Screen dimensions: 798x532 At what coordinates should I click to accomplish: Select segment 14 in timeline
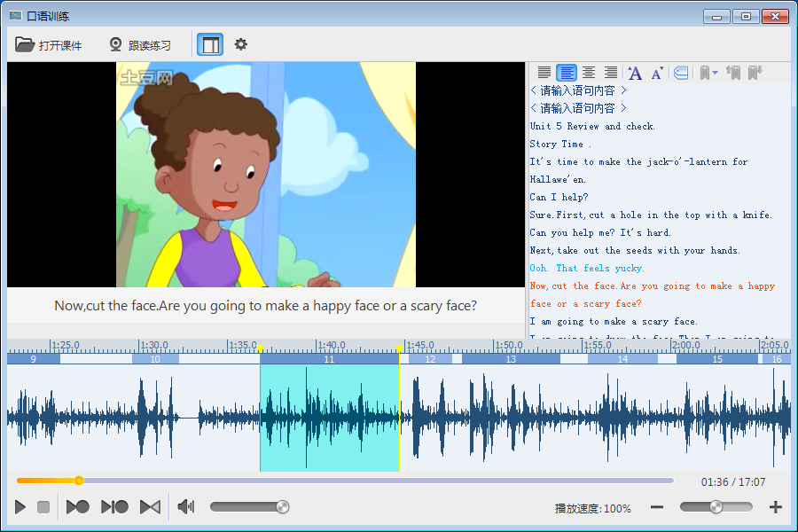pos(622,359)
